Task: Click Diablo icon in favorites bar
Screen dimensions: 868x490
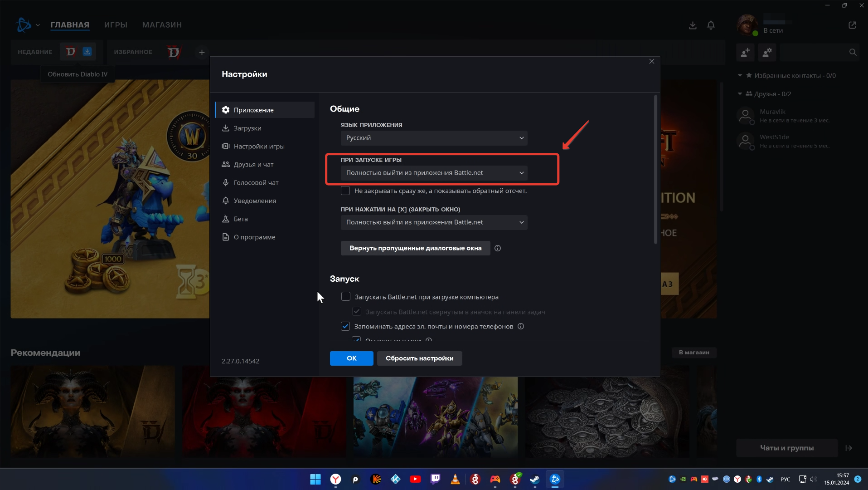Action: (174, 52)
